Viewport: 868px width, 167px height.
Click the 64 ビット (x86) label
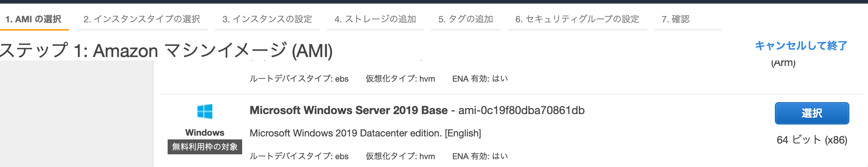[x=812, y=140]
